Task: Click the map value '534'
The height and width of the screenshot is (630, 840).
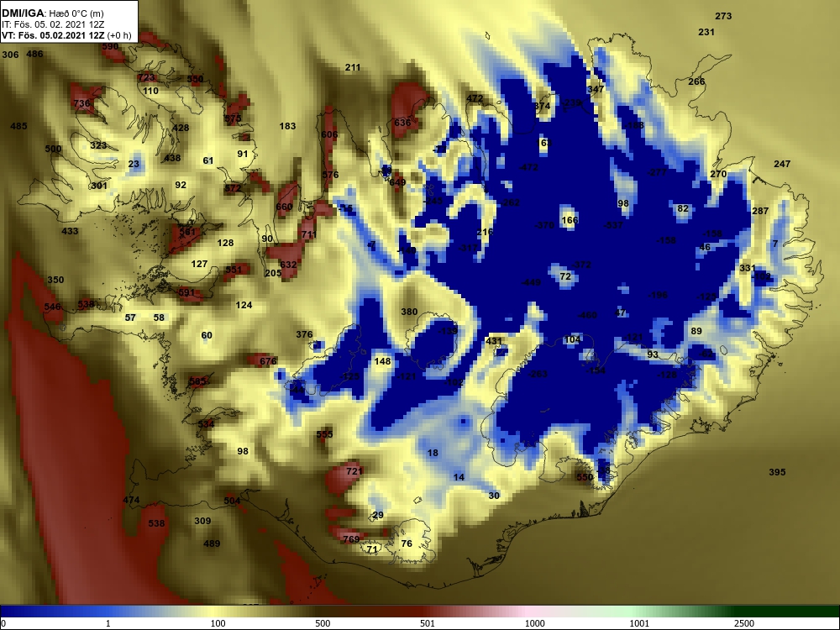Action: [206, 423]
